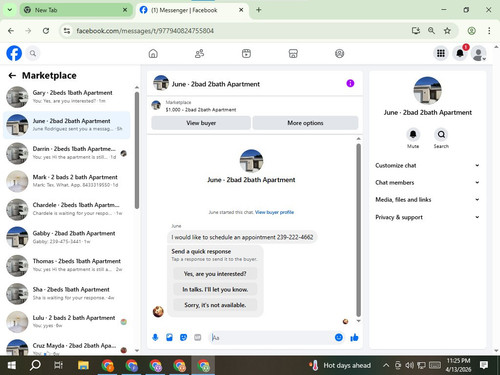Open the Facebook logo home link
Viewport: 500px width, 375px height.
click(14, 53)
